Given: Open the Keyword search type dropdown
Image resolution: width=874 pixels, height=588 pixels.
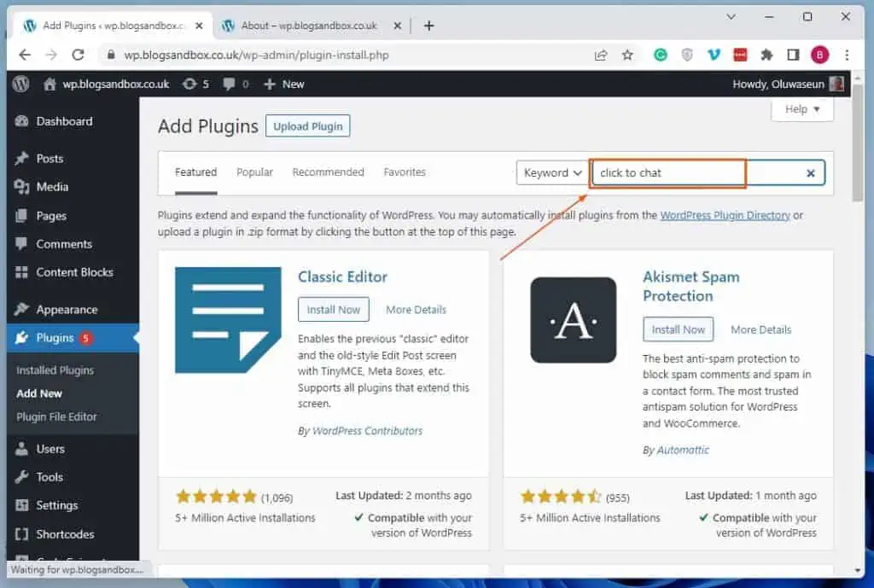Looking at the screenshot, I should click(x=552, y=172).
